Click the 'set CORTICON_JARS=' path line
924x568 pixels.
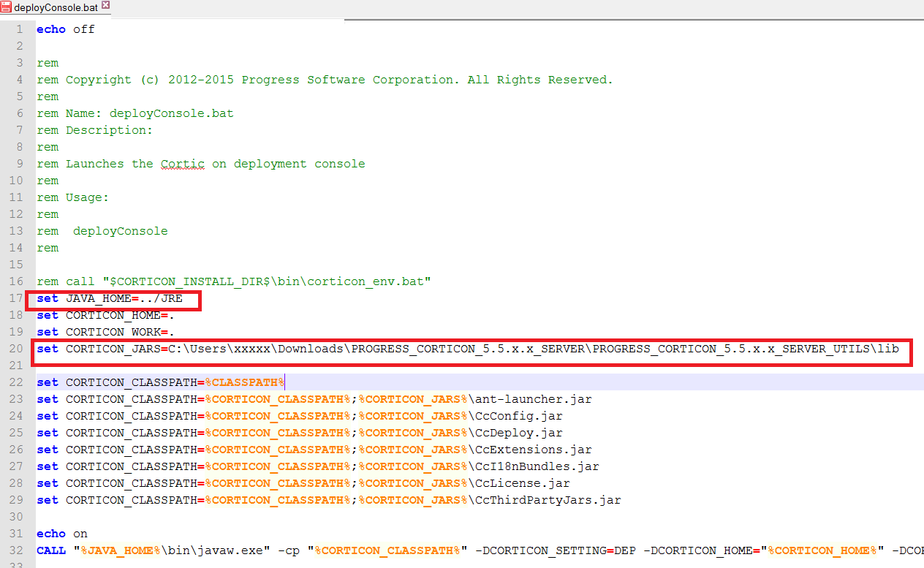(468, 349)
